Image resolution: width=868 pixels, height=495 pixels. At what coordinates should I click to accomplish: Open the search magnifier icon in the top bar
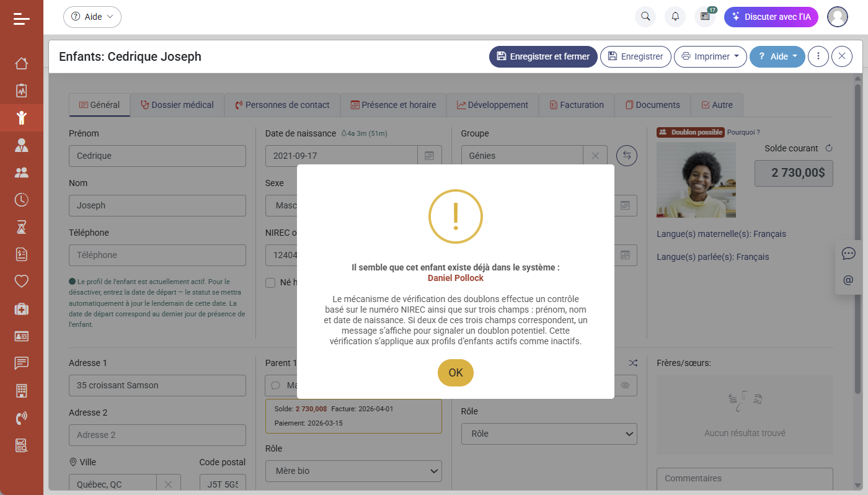click(x=645, y=17)
